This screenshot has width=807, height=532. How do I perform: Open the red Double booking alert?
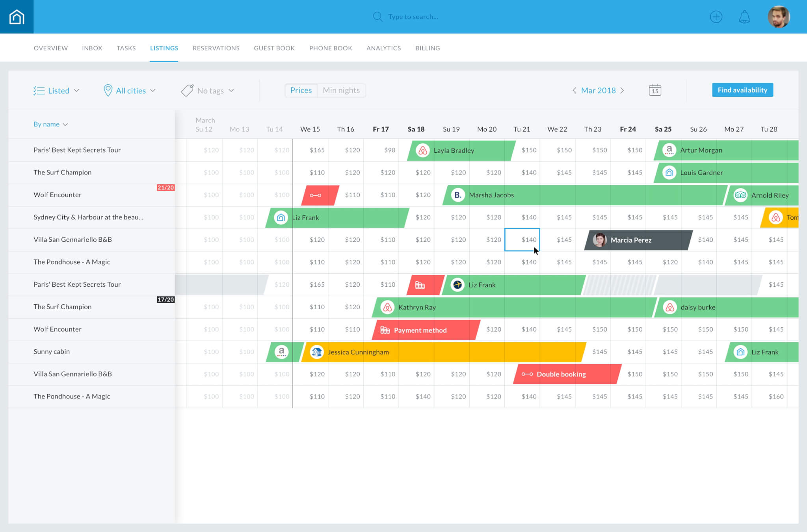(567, 374)
